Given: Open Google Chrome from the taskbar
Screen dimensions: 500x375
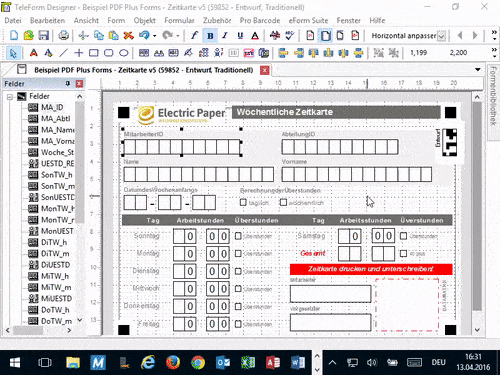Looking at the screenshot, I should tap(198, 362).
